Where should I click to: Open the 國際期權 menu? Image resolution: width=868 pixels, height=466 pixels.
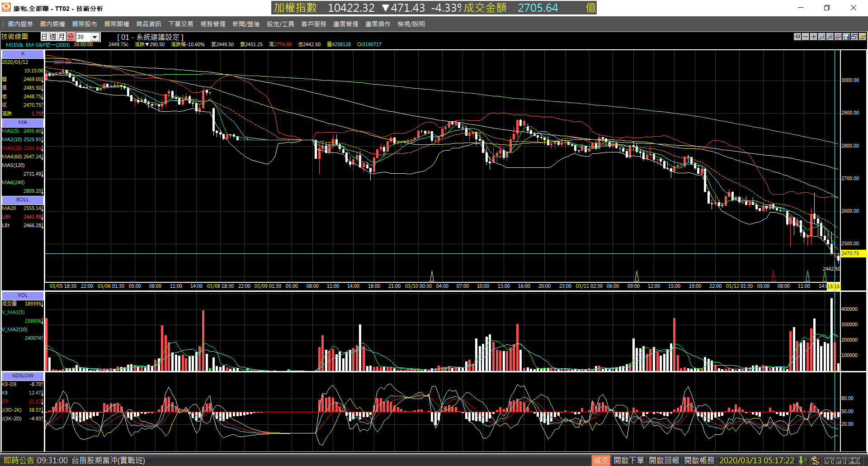pos(117,24)
